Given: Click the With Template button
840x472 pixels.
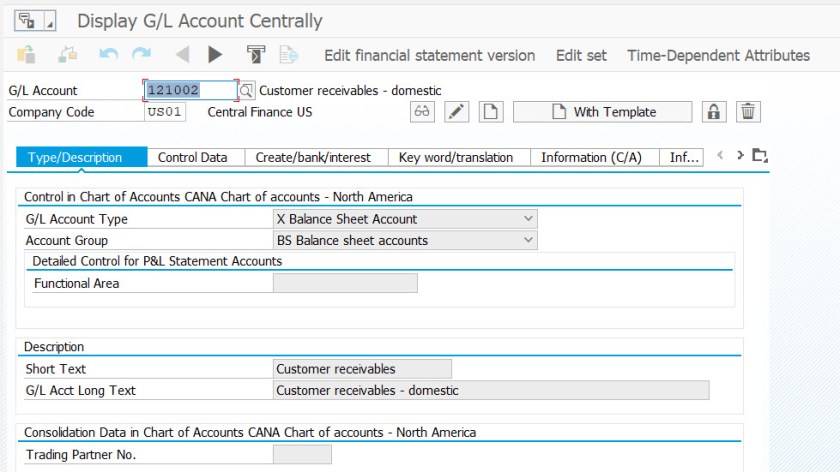Looking at the screenshot, I should point(602,112).
